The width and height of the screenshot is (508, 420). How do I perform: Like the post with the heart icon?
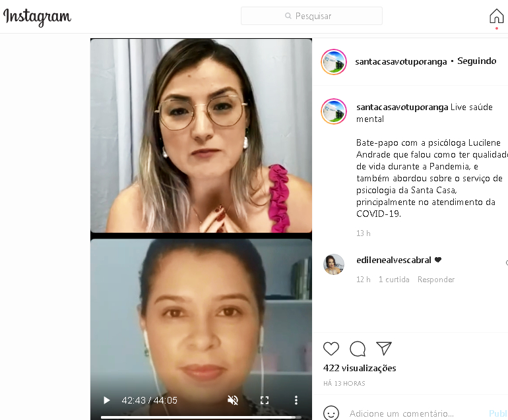point(331,348)
